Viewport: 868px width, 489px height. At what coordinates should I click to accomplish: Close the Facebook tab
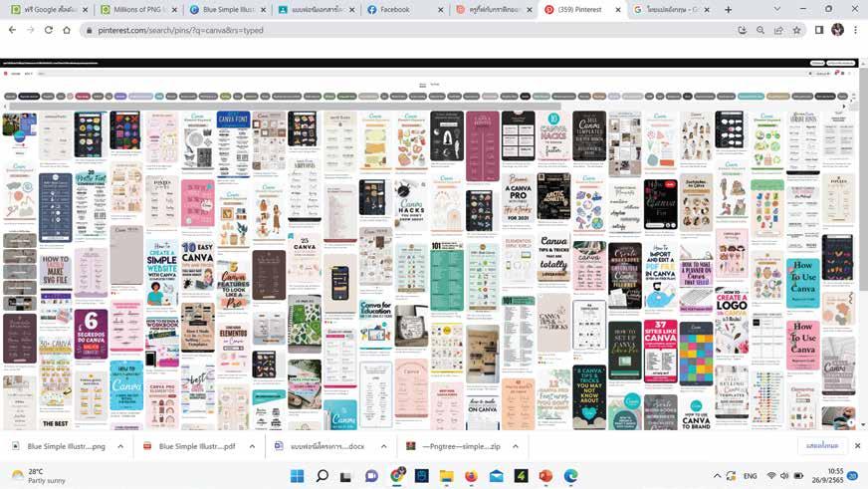pyautogui.click(x=441, y=10)
